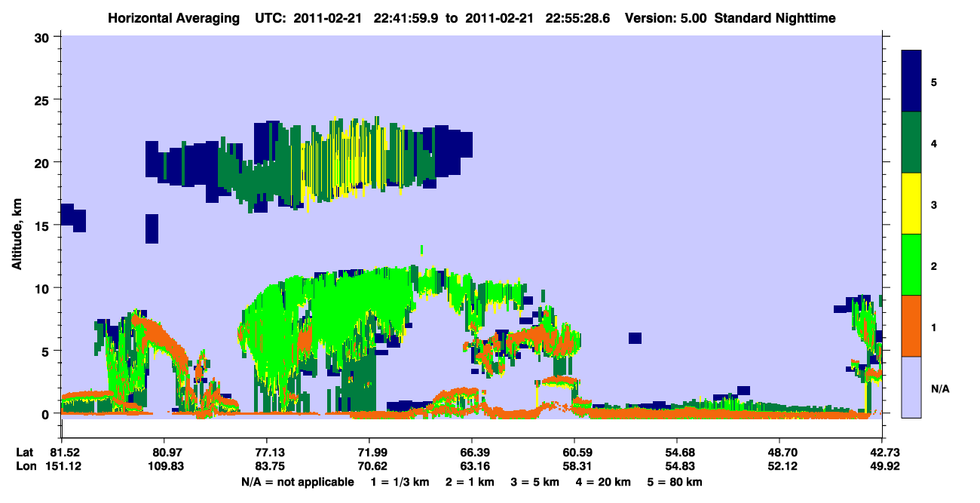
Task: Click the '0' altitude tick label
Action: coord(47,414)
